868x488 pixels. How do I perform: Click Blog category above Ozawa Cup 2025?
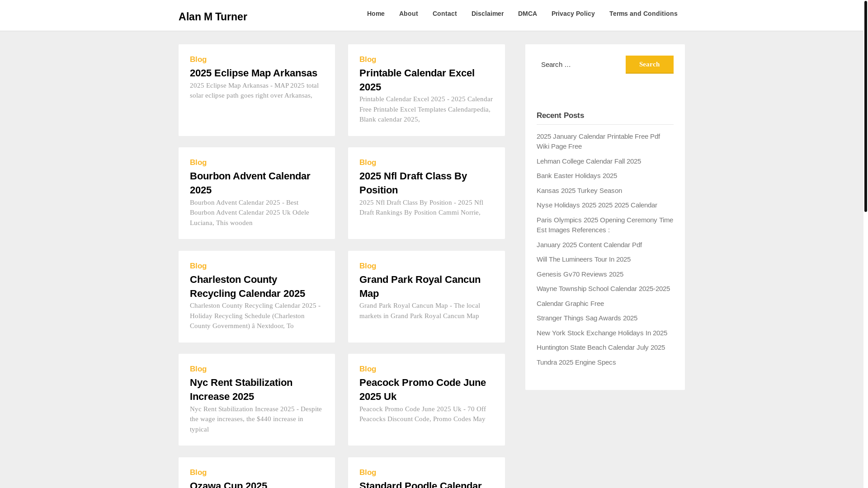[198, 473]
